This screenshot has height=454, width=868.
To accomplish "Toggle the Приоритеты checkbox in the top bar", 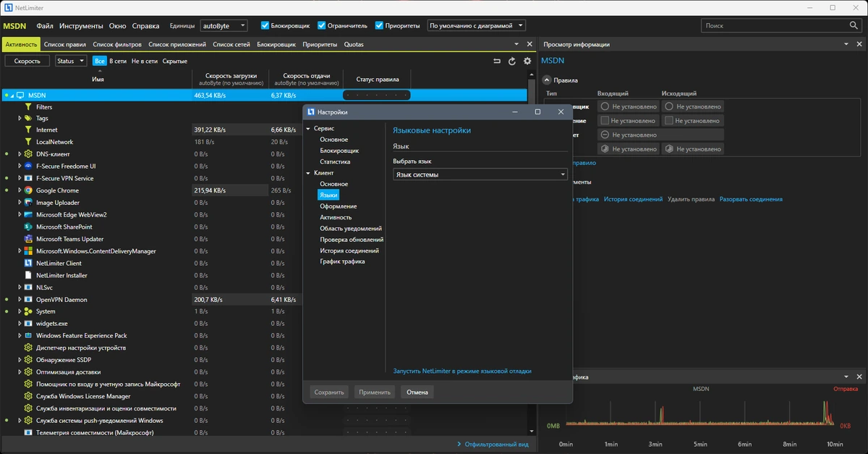I will point(379,25).
